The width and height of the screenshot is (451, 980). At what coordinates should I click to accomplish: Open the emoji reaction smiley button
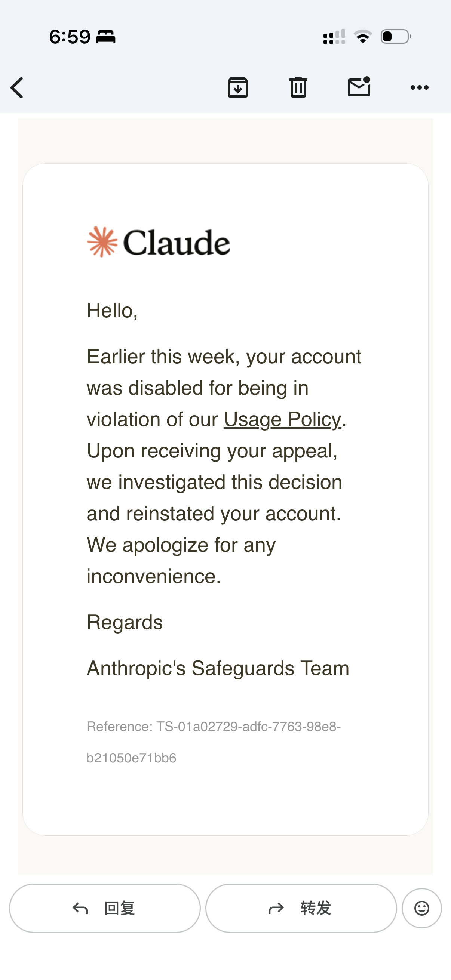(x=422, y=908)
